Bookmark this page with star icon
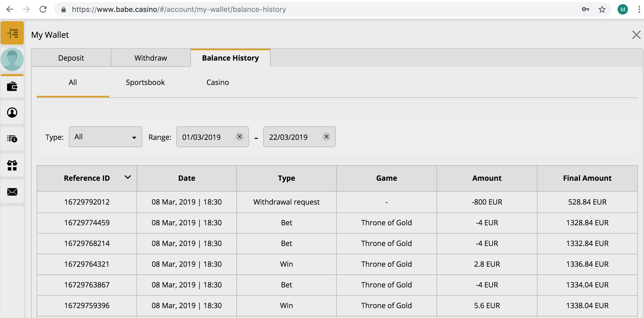Viewport: 644px width, 318px height. (602, 9)
